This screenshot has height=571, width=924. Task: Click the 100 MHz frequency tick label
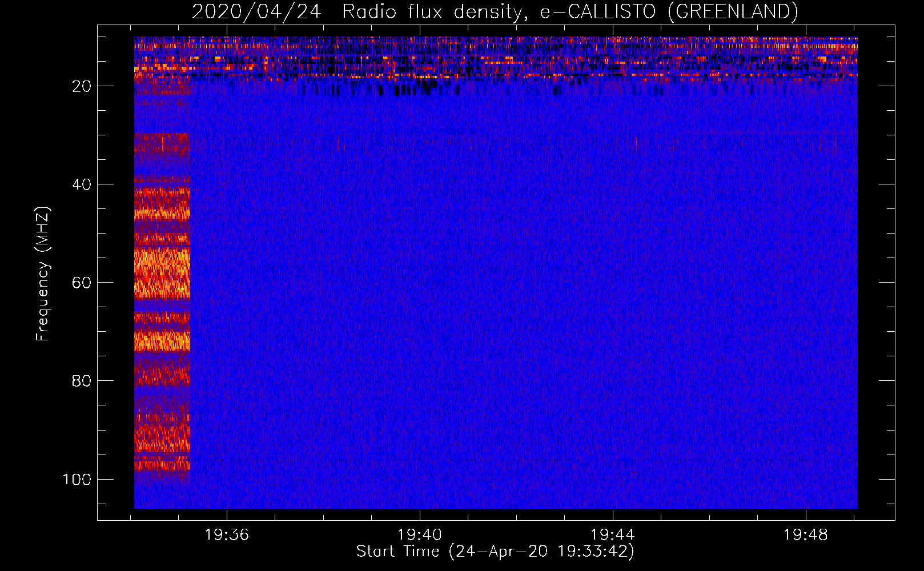click(77, 479)
